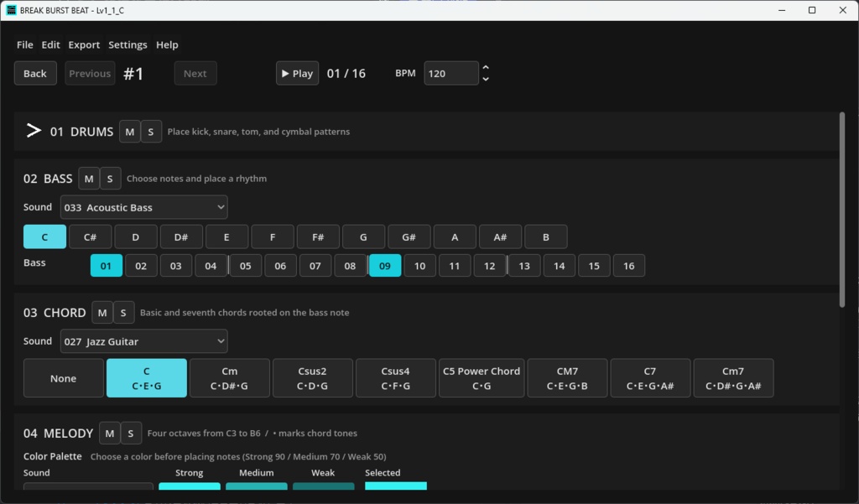
Task: Go to the Next pattern
Action: 195,74
